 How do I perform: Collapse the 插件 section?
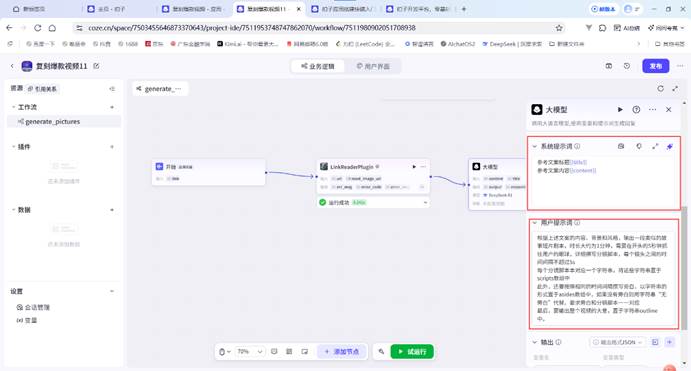pyautogui.click(x=13, y=147)
